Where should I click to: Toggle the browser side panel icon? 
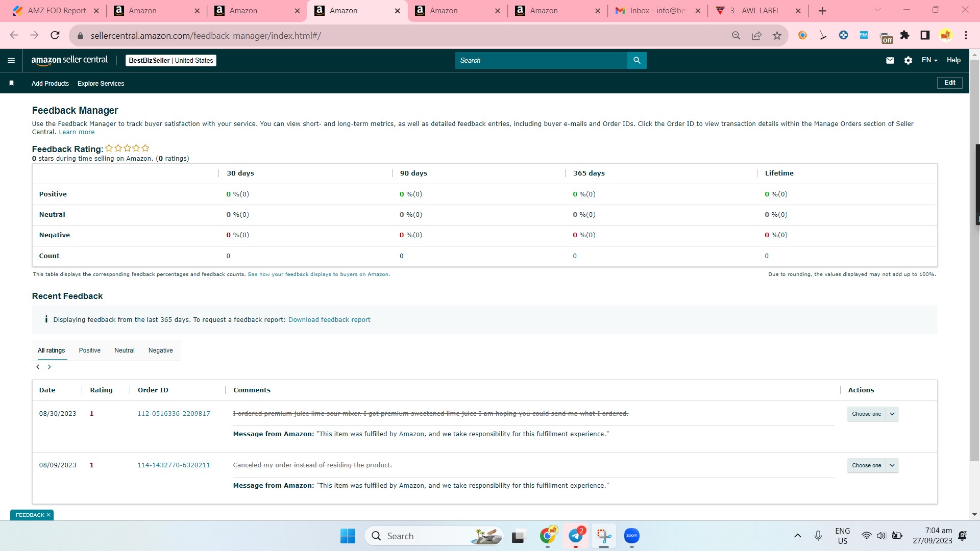[925, 35]
